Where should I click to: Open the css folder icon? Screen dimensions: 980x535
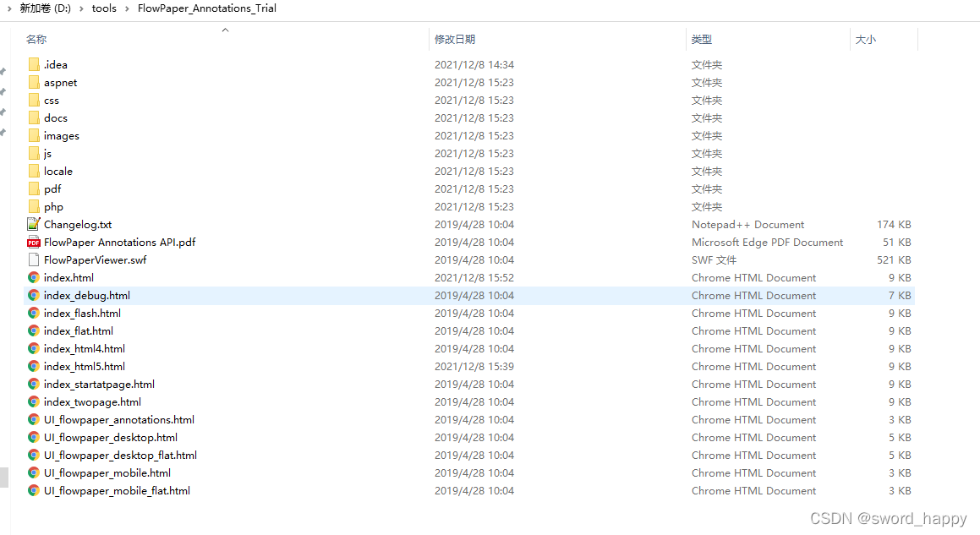(33, 100)
